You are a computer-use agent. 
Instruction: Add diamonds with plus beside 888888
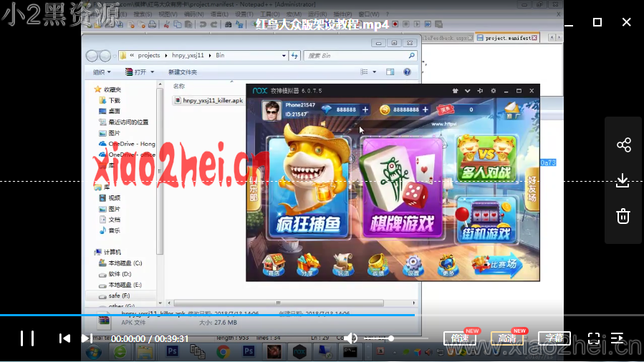coord(365,109)
